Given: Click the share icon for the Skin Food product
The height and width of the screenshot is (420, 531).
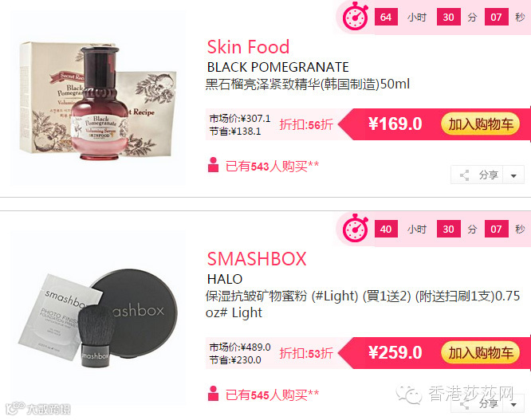Looking at the screenshot, I should [x=464, y=175].
